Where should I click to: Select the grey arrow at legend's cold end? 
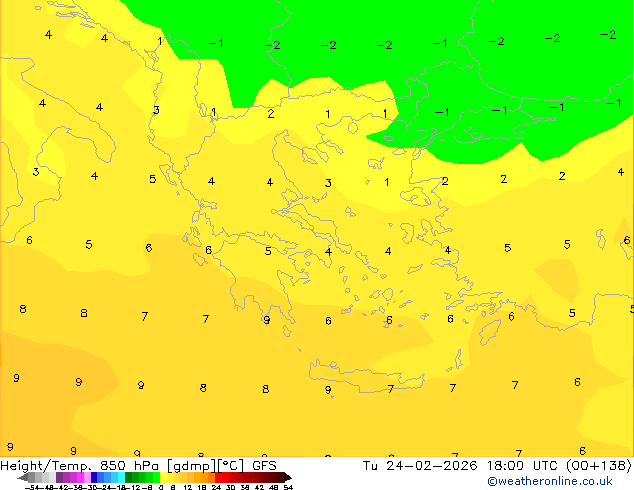tap(23, 477)
